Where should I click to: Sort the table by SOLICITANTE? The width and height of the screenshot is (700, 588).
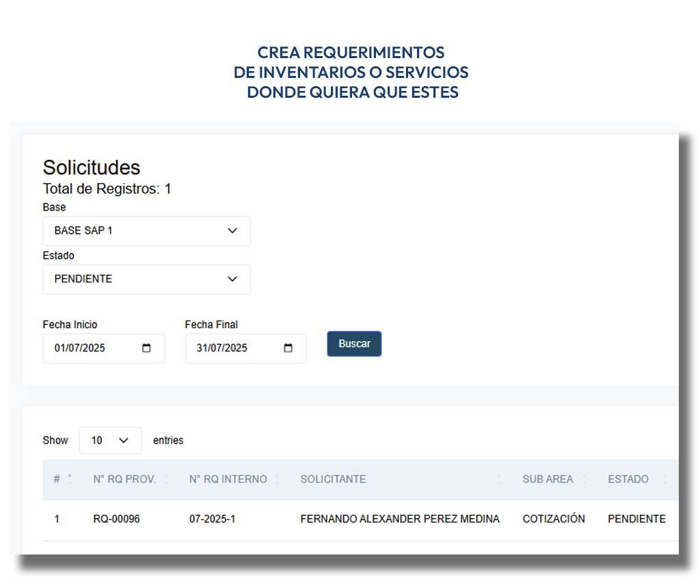coord(498,479)
